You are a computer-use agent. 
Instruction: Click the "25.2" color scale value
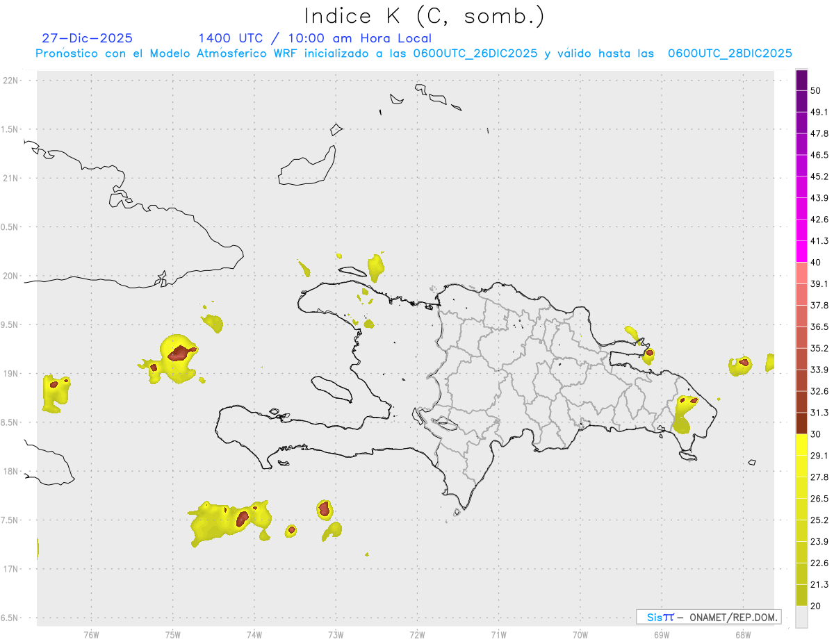pos(819,520)
